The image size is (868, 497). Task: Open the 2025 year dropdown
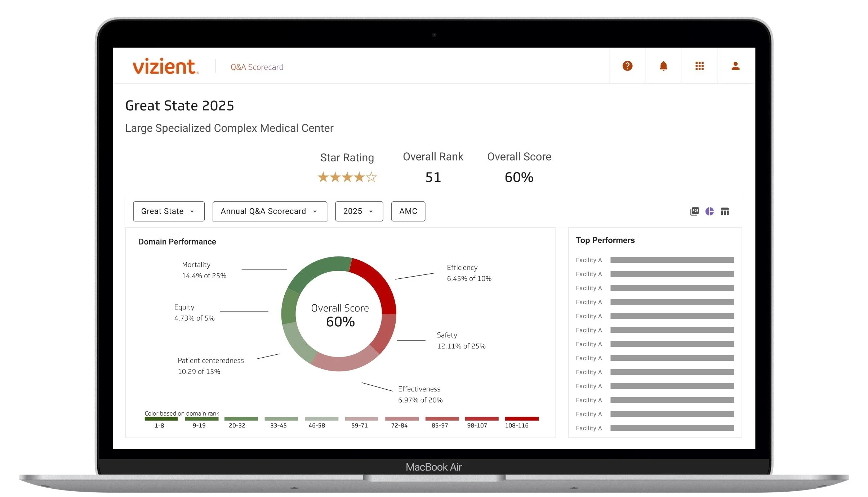click(359, 211)
